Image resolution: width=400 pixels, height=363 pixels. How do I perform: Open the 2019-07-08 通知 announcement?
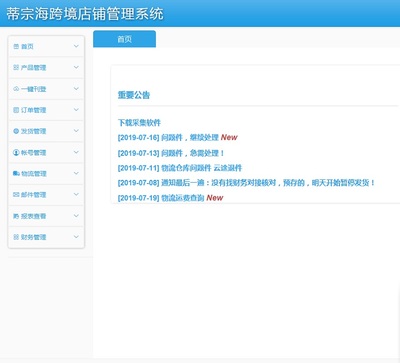(x=246, y=183)
